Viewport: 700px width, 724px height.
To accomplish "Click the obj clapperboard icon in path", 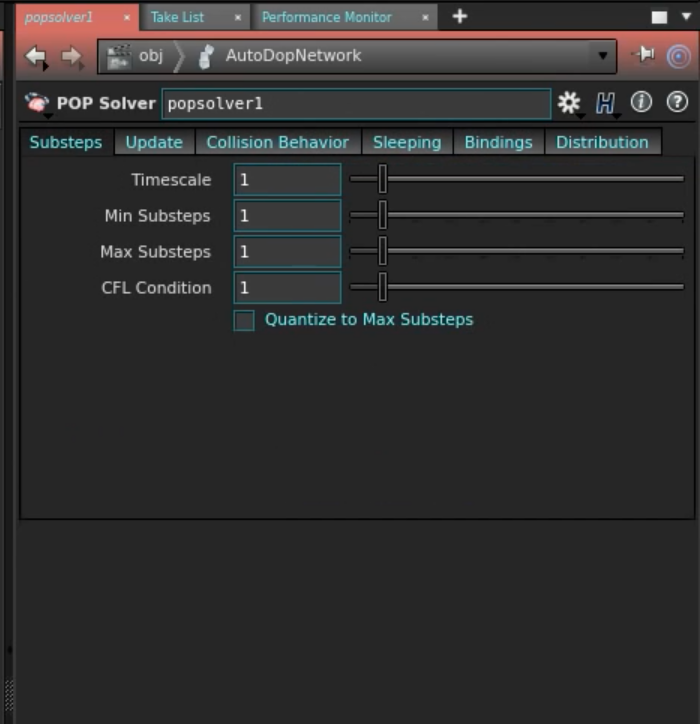I will 119,56.
